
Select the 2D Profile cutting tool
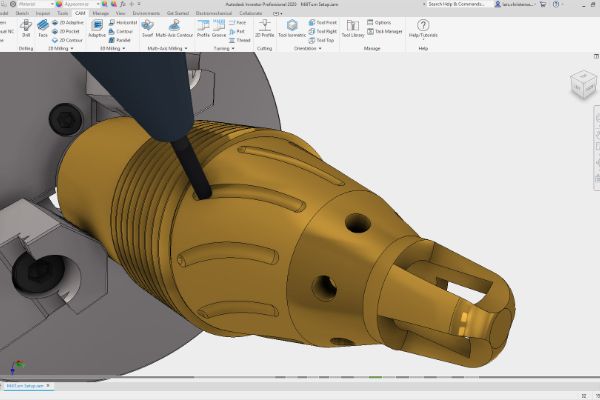click(264, 29)
